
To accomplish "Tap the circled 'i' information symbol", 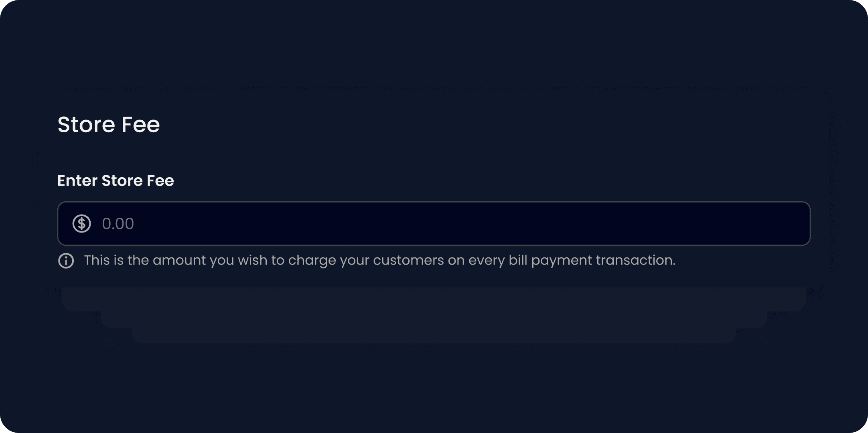I will click(66, 261).
